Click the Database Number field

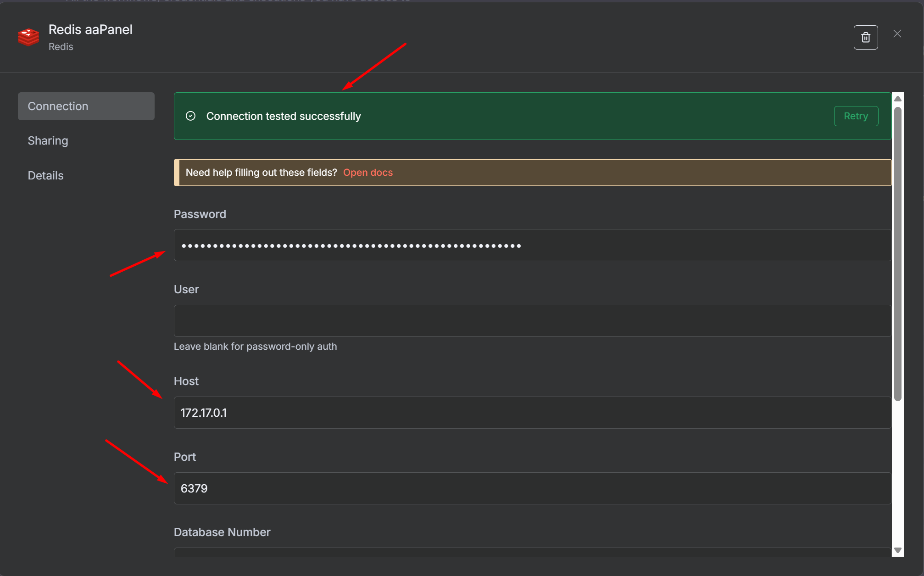point(533,552)
